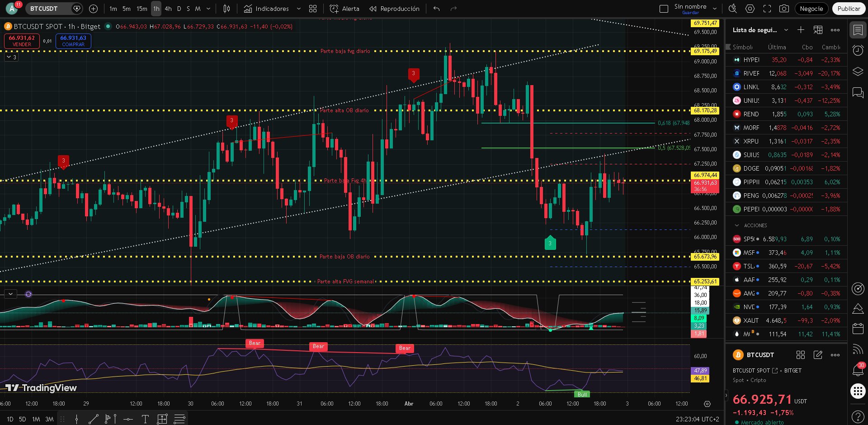Collapse the ACCIONES watchlist section
The height and width of the screenshot is (425, 868).
point(737,225)
